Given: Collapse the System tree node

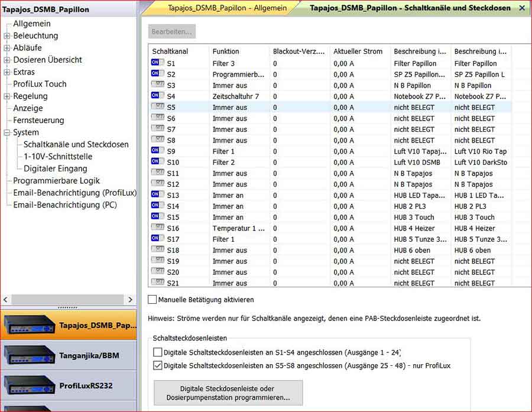Looking at the screenshot, I should [7, 133].
